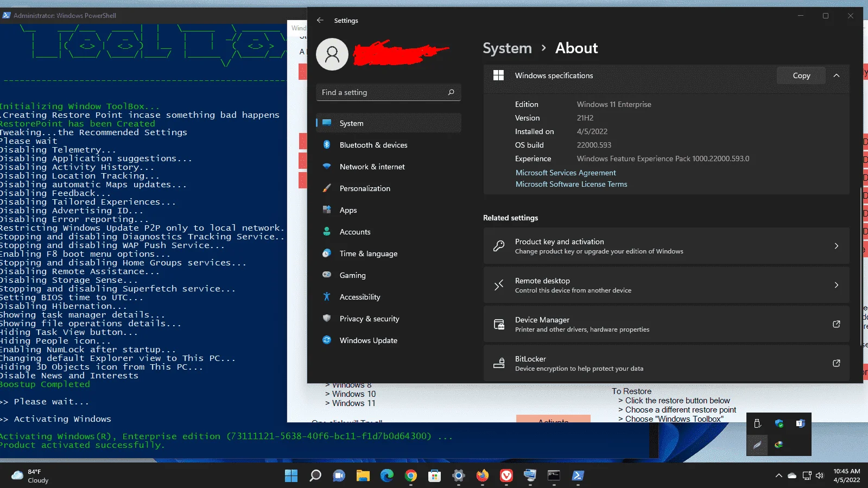
Task: Click the Windows Update sync icon
Action: (x=327, y=340)
